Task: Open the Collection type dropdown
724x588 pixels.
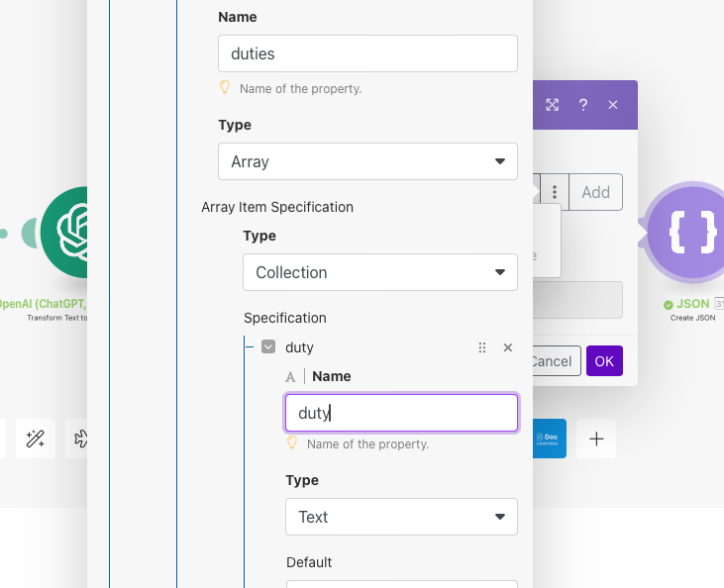Action: tap(379, 272)
